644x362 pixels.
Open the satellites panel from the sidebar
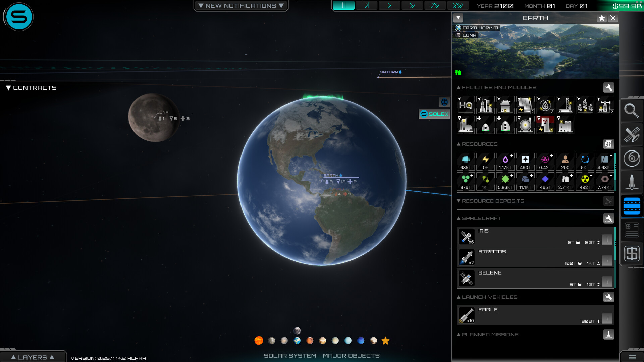click(x=632, y=135)
